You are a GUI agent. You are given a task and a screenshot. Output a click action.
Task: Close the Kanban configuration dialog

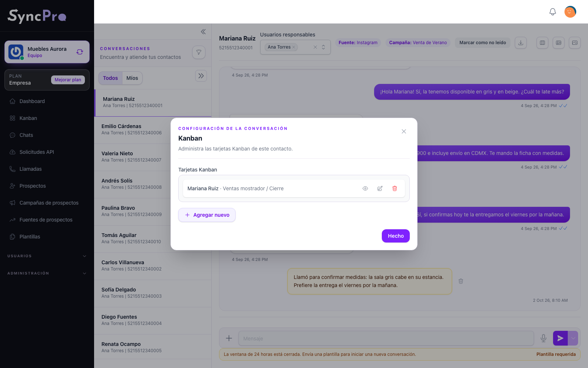tap(404, 131)
